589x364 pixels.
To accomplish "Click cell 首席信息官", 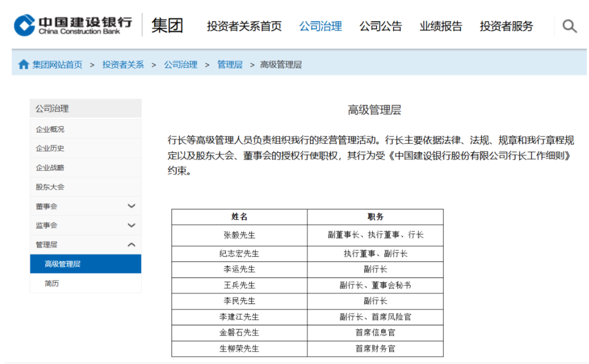I will pos(375,333).
